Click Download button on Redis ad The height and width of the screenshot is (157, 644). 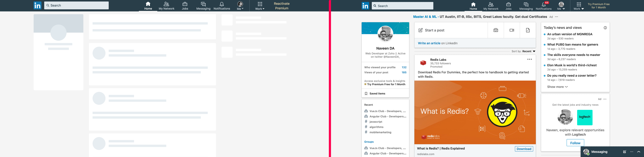click(524, 149)
